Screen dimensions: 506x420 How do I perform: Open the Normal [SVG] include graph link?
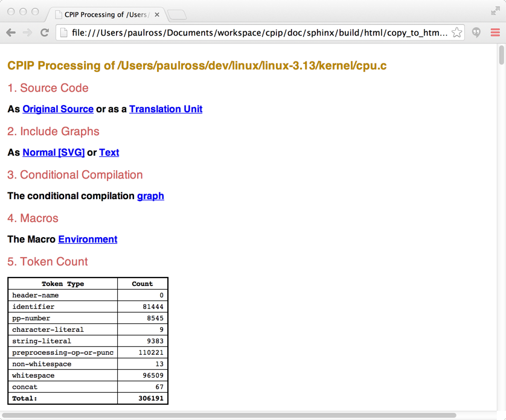point(54,152)
